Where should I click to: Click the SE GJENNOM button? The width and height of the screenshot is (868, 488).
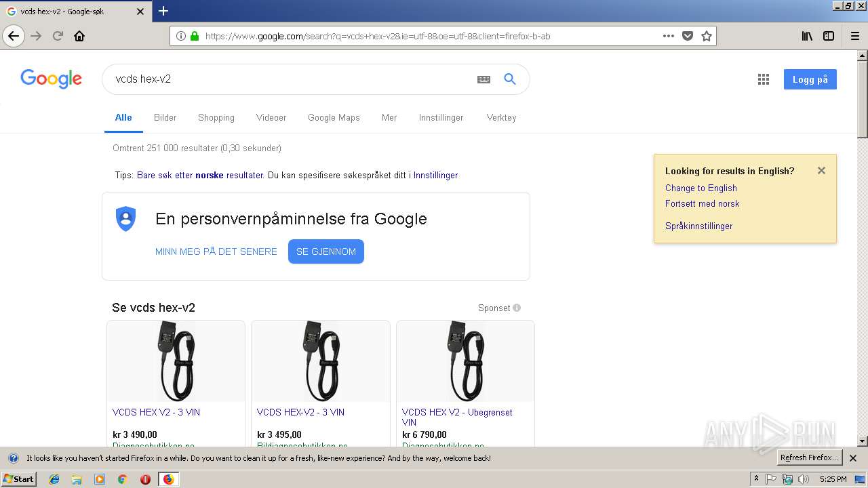point(326,251)
